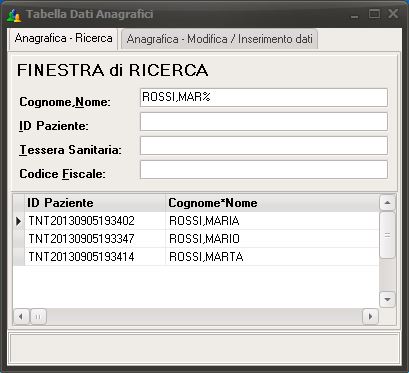Viewport: 409px width, 373px height.
Task: Click the grid scroll up arrow
Action: coord(387,203)
